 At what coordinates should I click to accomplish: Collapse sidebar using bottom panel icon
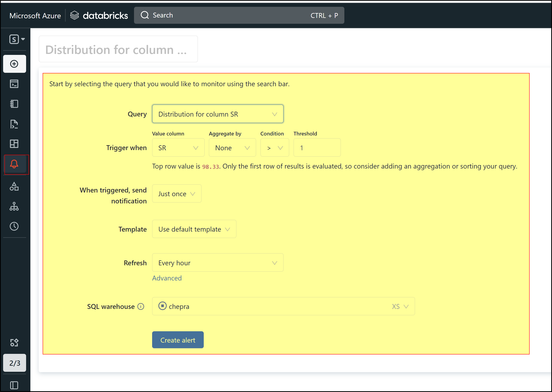[14, 385]
